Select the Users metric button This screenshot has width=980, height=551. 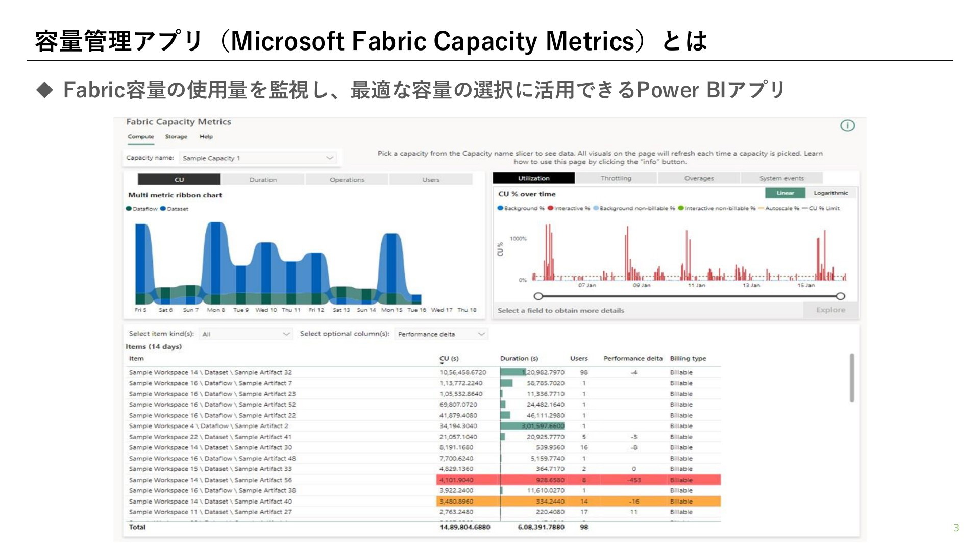tap(431, 180)
